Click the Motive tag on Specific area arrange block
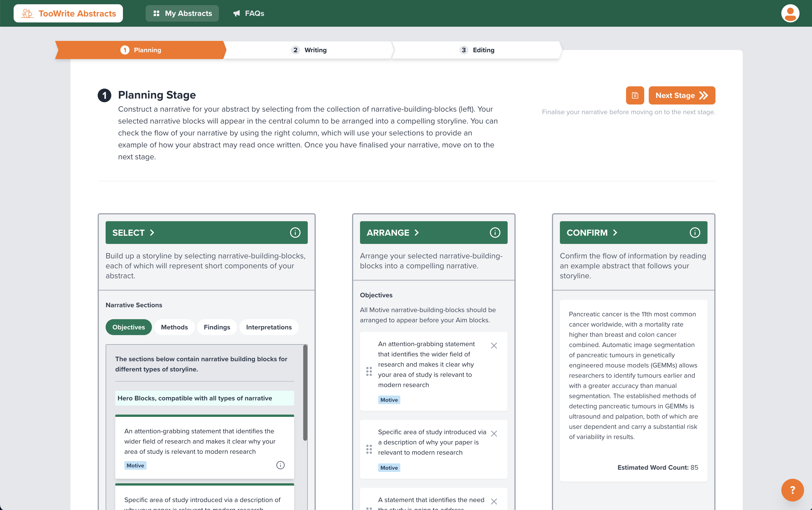The height and width of the screenshot is (510, 812). [389, 467]
